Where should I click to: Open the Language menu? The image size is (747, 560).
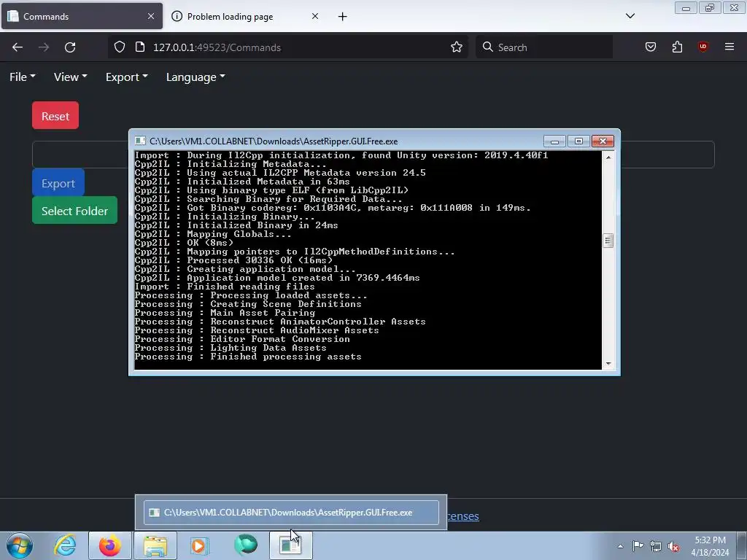(196, 77)
